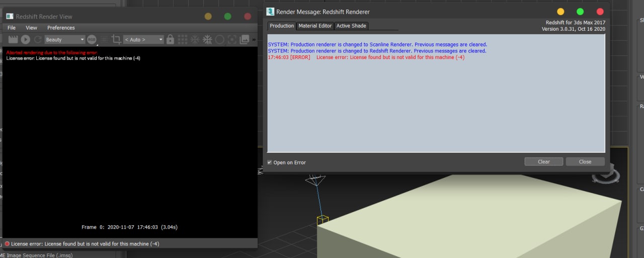This screenshot has height=258, width=644.
Task: Switch to the Production tab
Action: [282, 26]
